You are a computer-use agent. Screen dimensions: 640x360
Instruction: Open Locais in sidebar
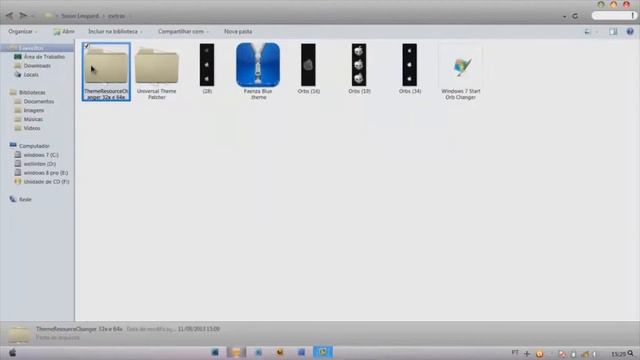(x=27, y=75)
